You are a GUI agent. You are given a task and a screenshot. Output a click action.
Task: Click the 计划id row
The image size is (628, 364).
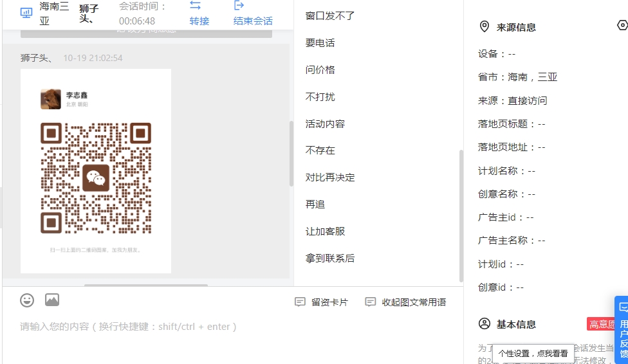pos(501,264)
